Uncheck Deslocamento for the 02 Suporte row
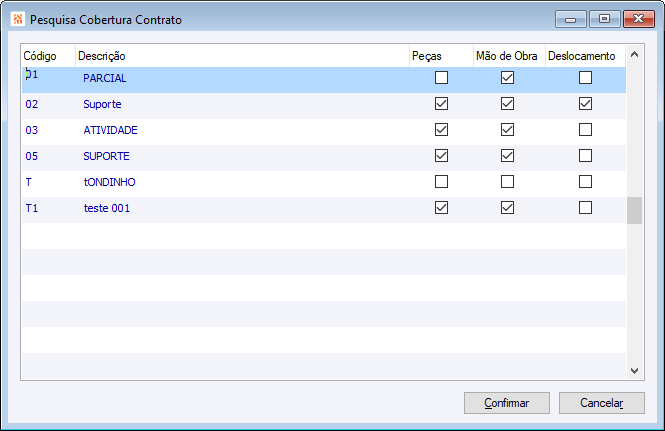 585,104
